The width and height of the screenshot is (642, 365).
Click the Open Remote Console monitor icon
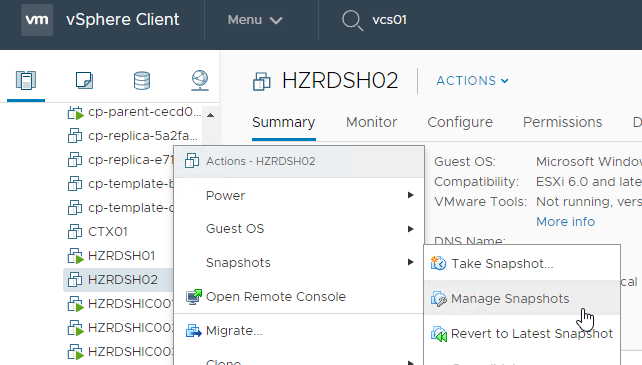(194, 297)
